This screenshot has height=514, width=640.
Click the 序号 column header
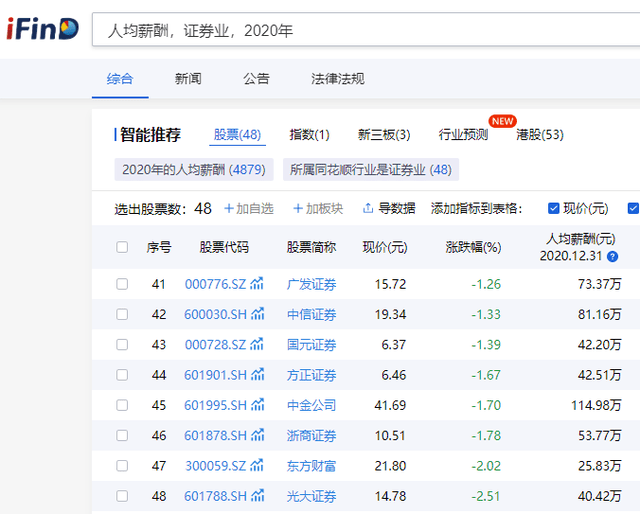coord(159,247)
